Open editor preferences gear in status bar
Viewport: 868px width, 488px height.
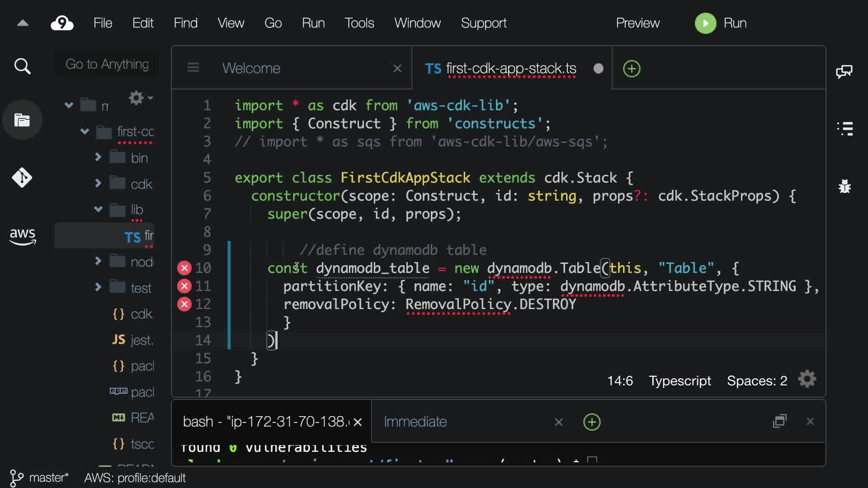click(807, 380)
